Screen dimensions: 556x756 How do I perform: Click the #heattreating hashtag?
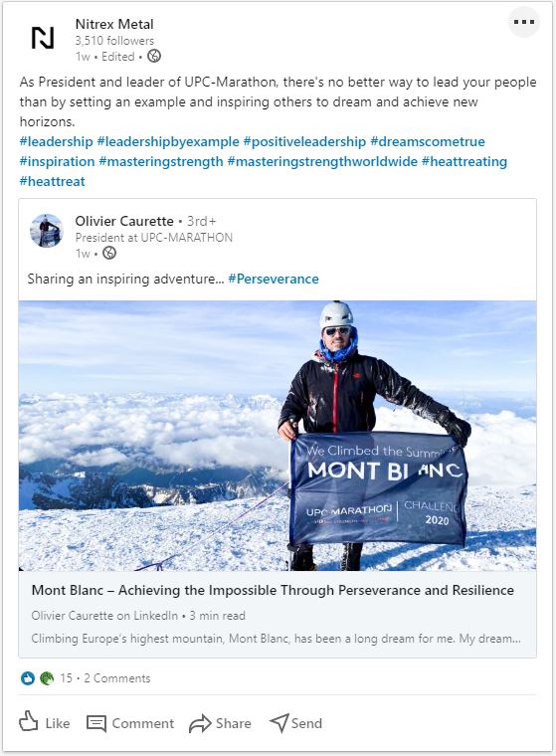tap(464, 161)
